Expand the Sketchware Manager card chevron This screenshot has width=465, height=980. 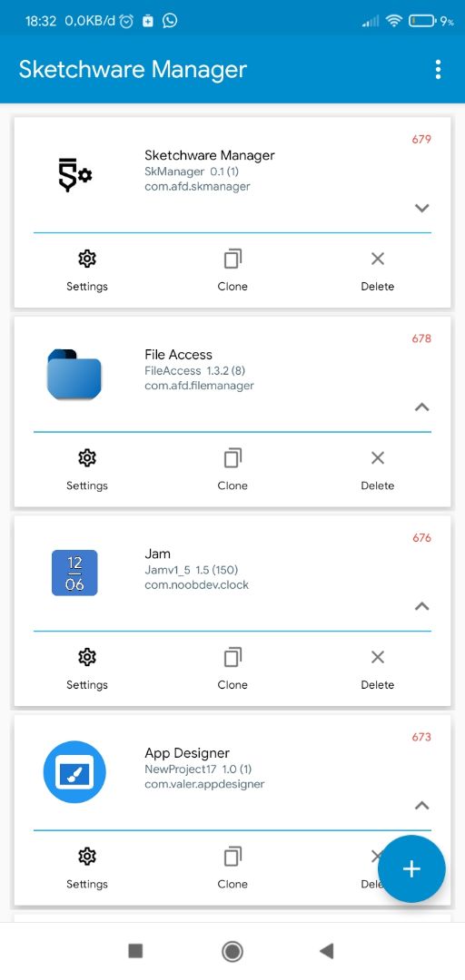point(421,208)
